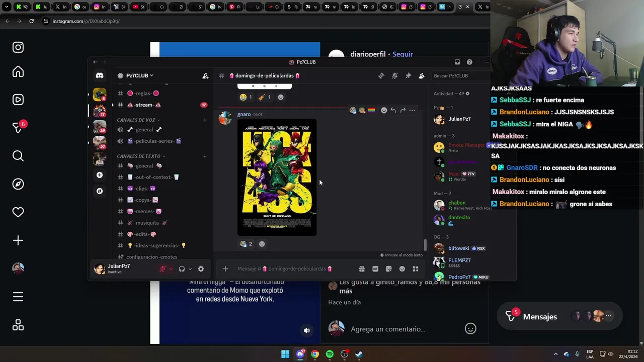
Task: Open the Threads icon in Discord header
Action: point(381,76)
